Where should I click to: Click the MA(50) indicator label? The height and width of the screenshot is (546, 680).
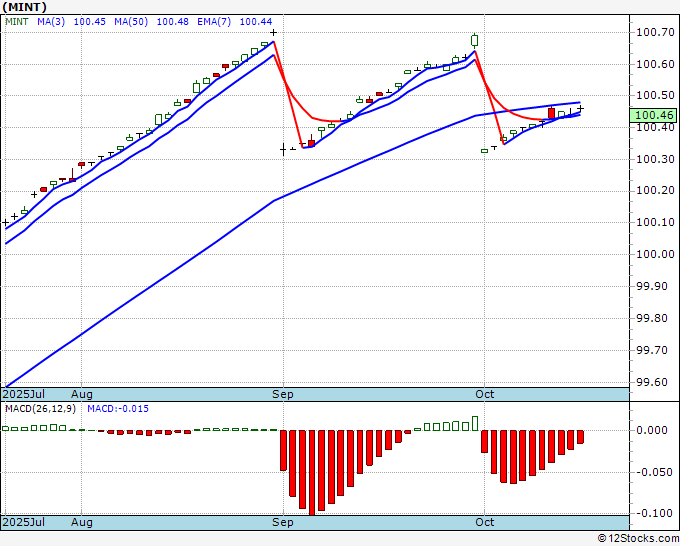pyautogui.click(x=131, y=22)
